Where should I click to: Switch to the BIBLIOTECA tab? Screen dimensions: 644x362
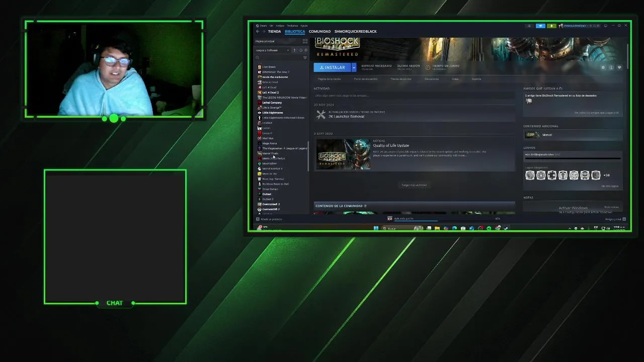click(295, 31)
